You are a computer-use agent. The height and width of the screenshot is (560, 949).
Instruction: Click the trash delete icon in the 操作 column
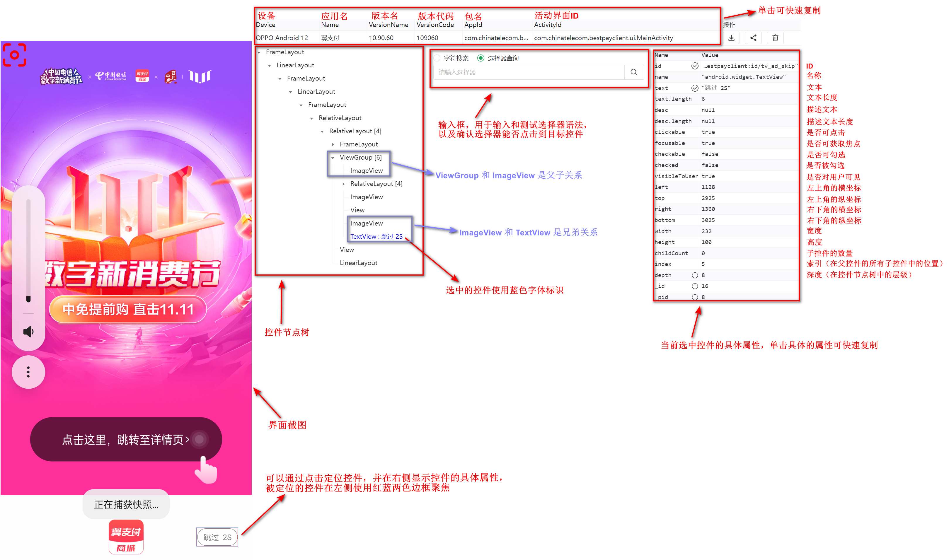coord(775,37)
